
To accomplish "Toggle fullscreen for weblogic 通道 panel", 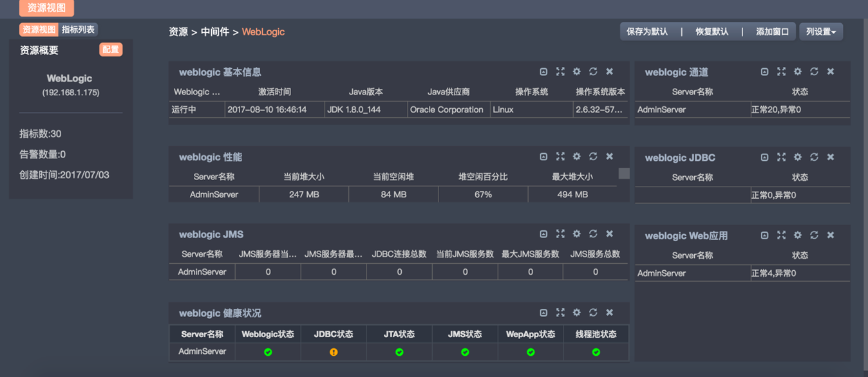I will click(781, 71).
